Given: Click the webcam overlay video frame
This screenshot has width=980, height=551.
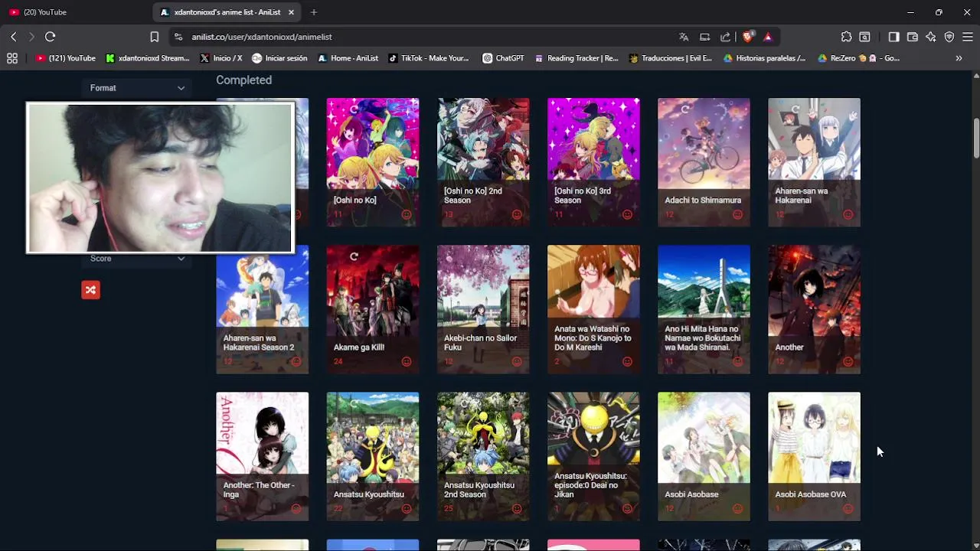Looking at the screenshot, I should pyautogui.click(x=160, y=178).
